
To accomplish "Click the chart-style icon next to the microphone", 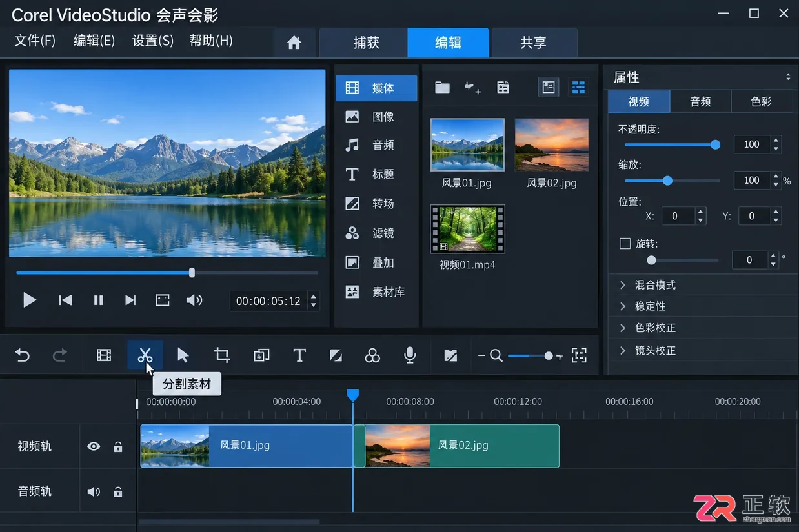I will [x=451, y=355].
